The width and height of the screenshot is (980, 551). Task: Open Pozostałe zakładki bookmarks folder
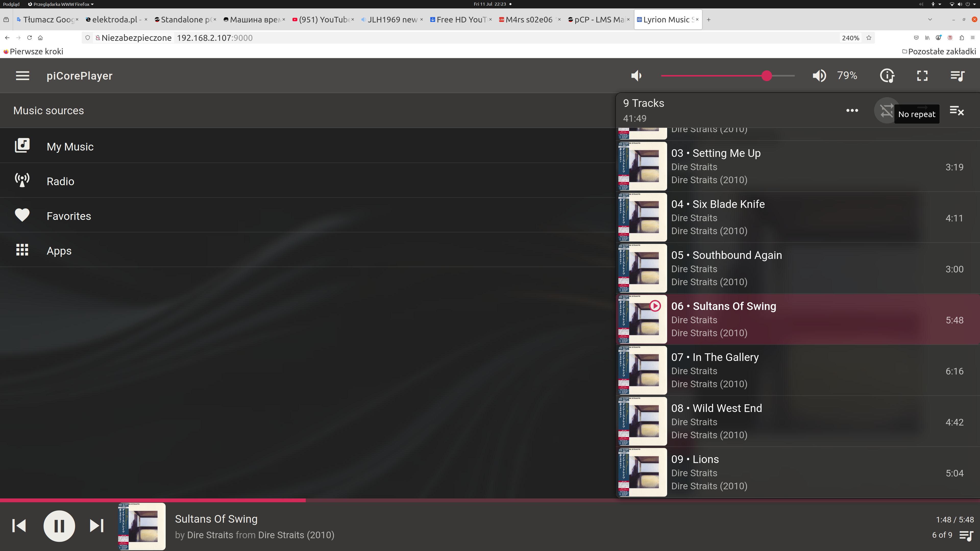(x=939, y=51)
